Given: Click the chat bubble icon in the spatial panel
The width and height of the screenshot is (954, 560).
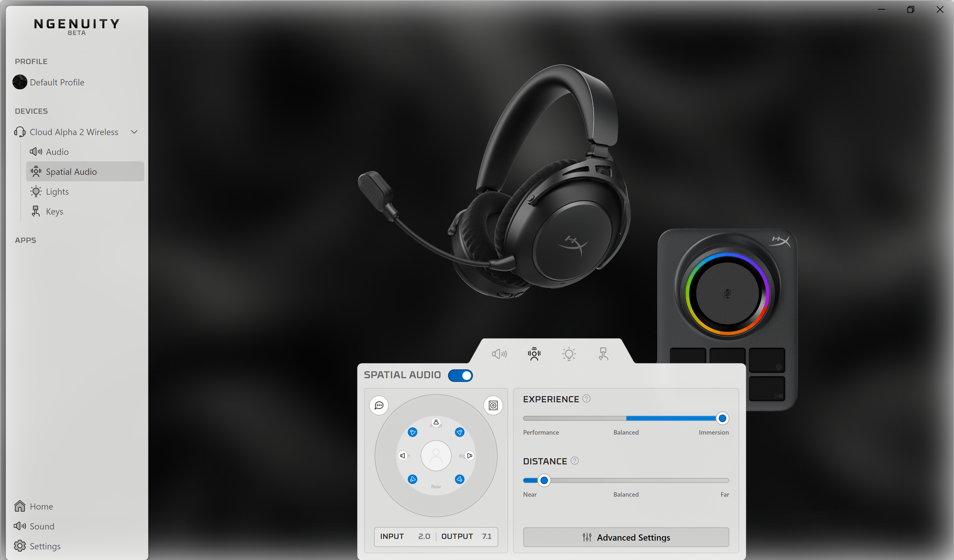Looking at the screenshot, I should (379, 405).
